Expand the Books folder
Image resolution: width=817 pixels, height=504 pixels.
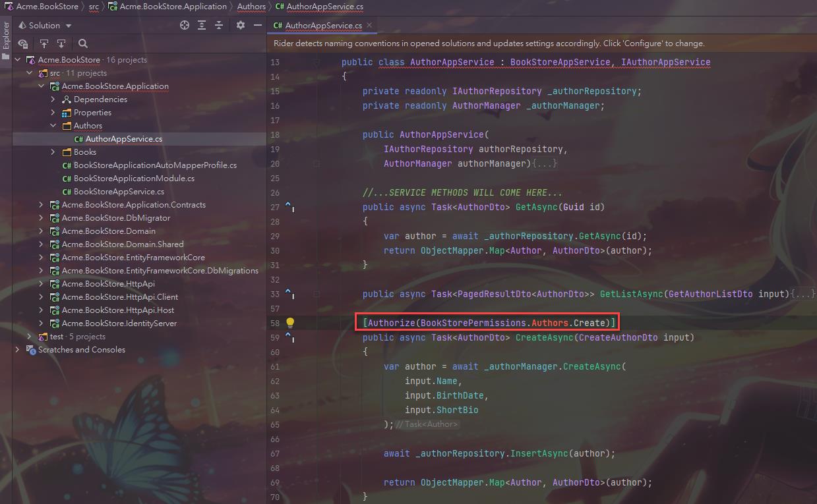[53, 152]
